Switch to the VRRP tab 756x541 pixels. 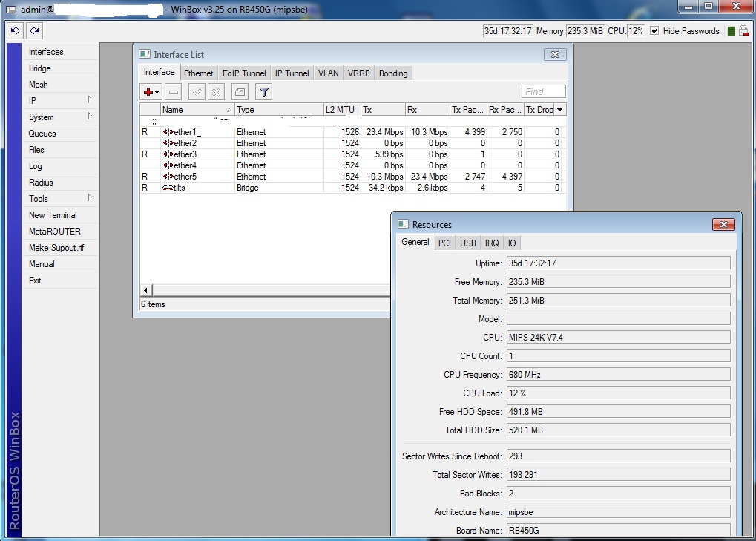coord(359,73)
